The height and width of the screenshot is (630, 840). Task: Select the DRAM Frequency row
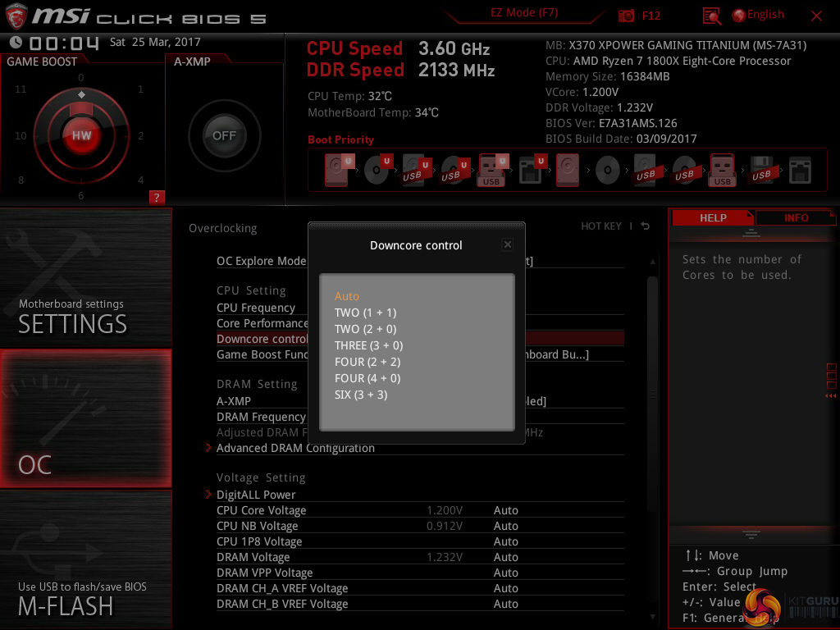(x=420, y=416)
